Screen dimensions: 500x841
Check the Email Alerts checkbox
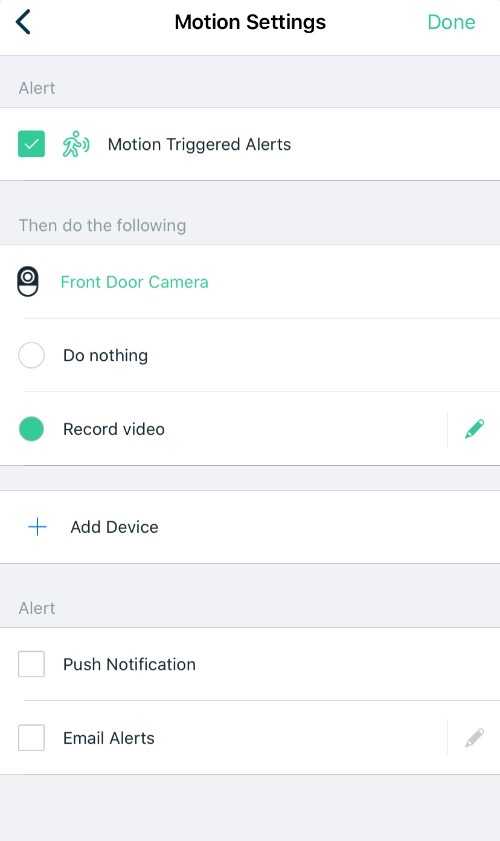point(31,738)
